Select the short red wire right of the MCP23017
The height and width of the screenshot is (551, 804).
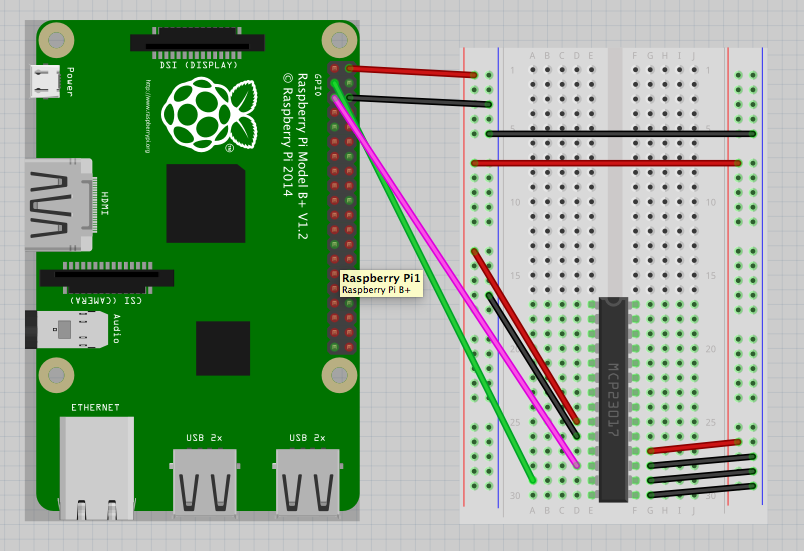tap(694, 446)
